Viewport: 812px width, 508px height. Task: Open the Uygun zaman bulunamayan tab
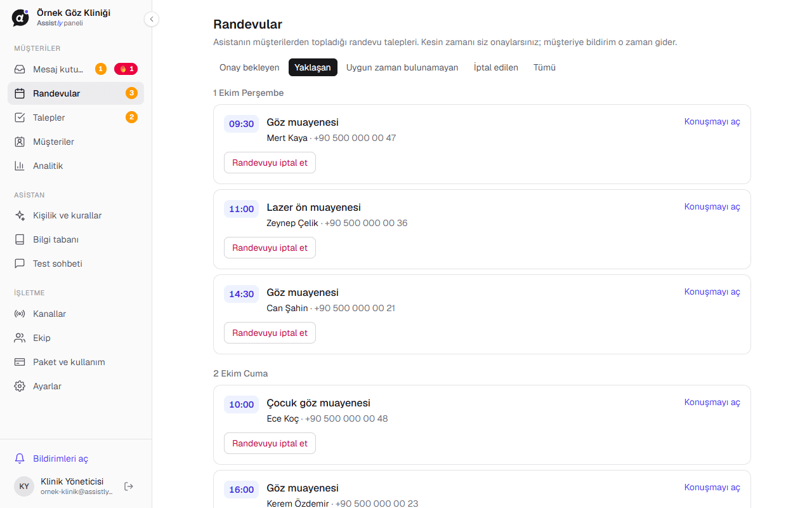(x=402, y=67)
